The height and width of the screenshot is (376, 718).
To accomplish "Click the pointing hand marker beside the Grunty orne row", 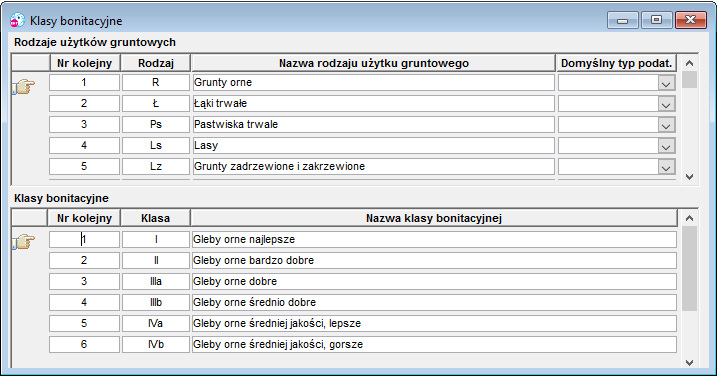I will (x=24, y=86).
